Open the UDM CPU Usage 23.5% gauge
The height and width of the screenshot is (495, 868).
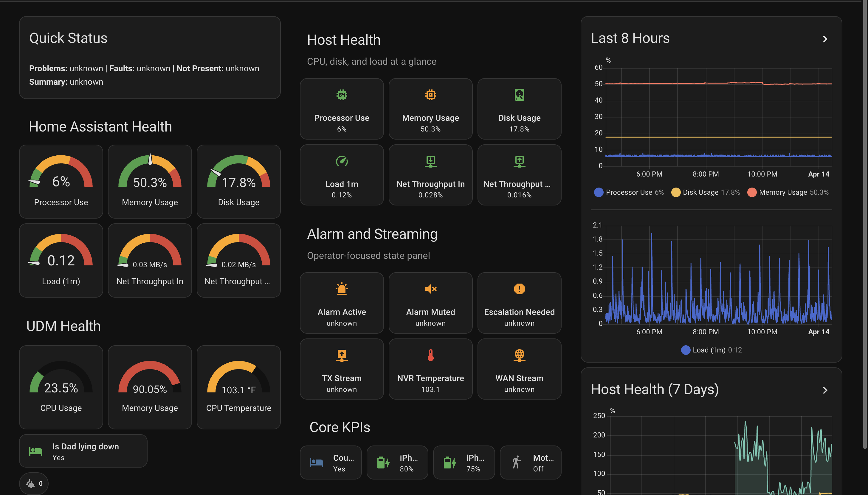click(61, 387)
